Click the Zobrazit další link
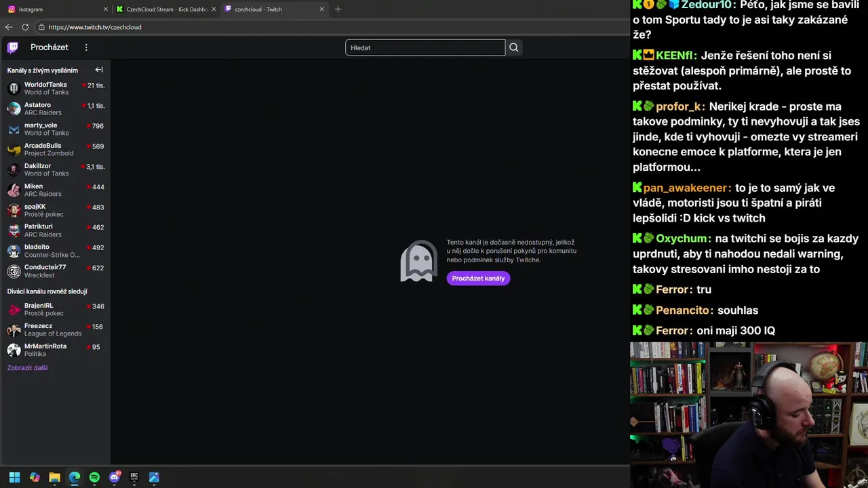This screenshot has width=868, height=488. pyautogui.click(x=28, y=368)
